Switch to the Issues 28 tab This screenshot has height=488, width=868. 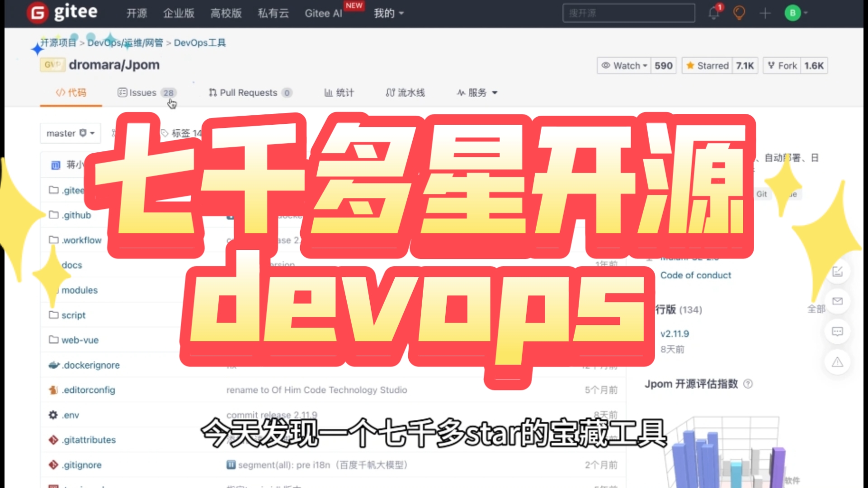146,92
